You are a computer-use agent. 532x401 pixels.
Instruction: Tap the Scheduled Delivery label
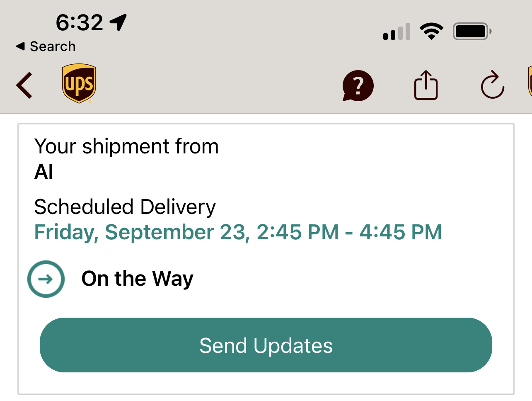click(x=125, y=207)
